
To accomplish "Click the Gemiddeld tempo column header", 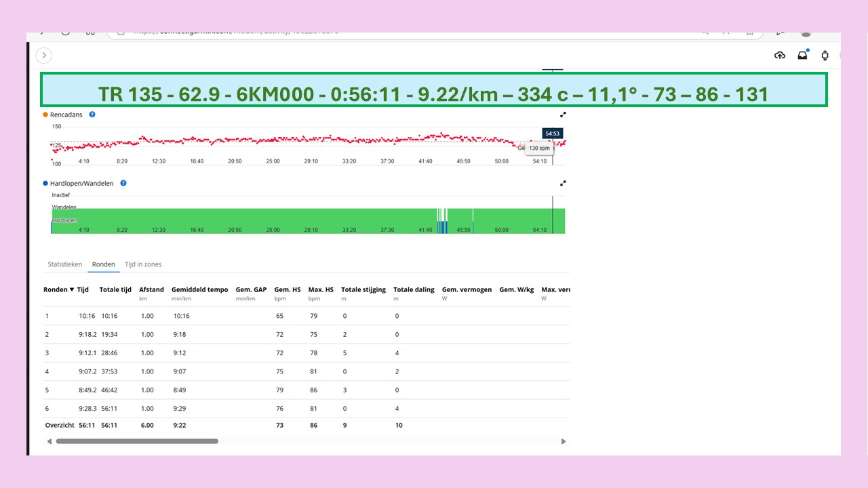I will 200,289.
